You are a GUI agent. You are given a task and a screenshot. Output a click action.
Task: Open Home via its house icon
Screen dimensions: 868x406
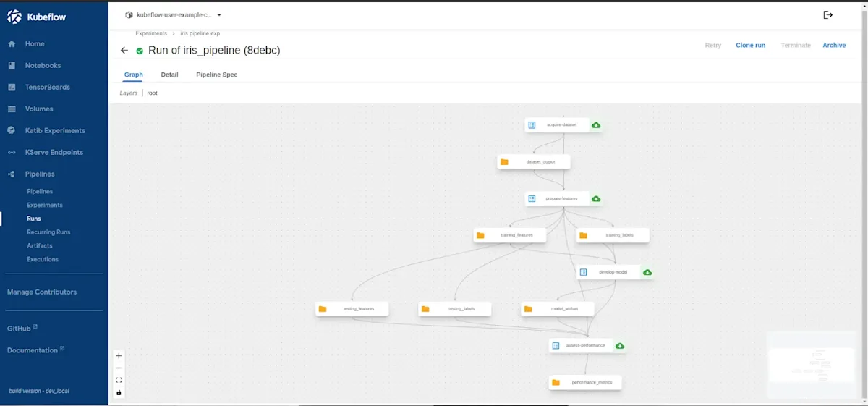coord(12,44)
